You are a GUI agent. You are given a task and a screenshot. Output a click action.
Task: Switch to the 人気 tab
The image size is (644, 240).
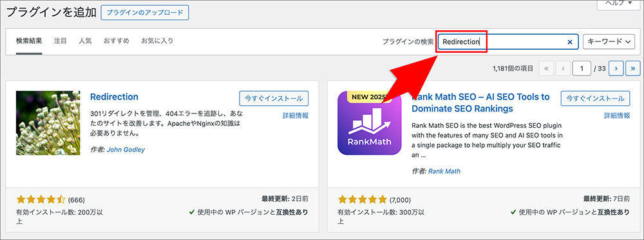tap(85, 41)
